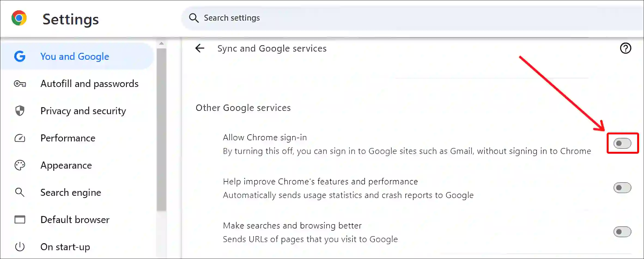The height and width of the screenshot is (259, 644).
Task: Select You and Google menu item
Action: pos(77,56)
